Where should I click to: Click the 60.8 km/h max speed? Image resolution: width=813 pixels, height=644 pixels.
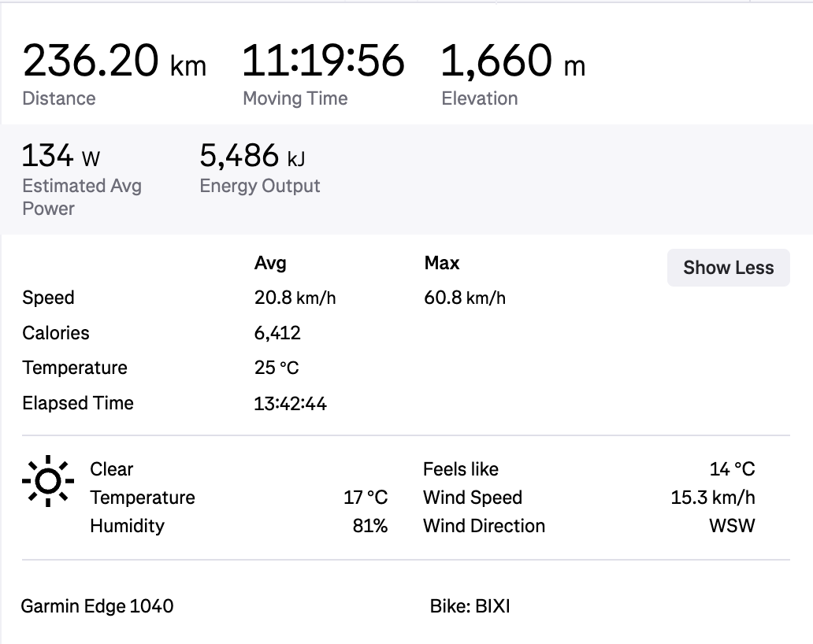[x=465, y=298]
